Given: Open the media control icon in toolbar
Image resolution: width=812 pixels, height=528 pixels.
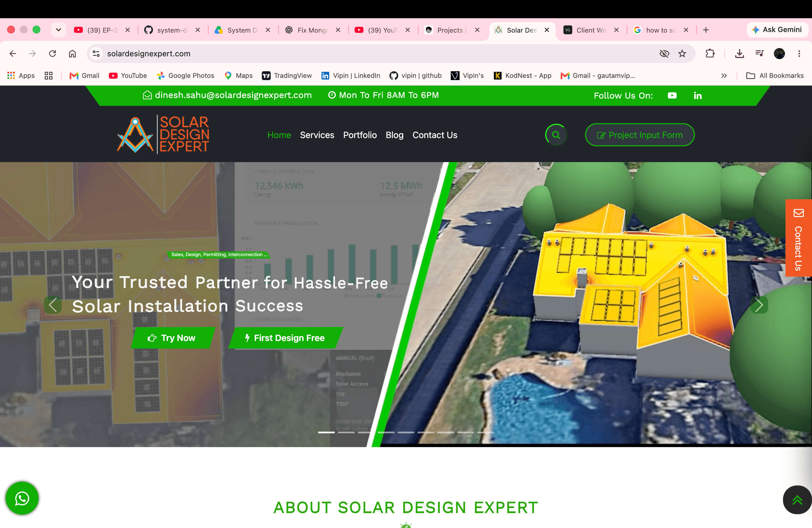Looking at the screenshot, I should [760, 54].
